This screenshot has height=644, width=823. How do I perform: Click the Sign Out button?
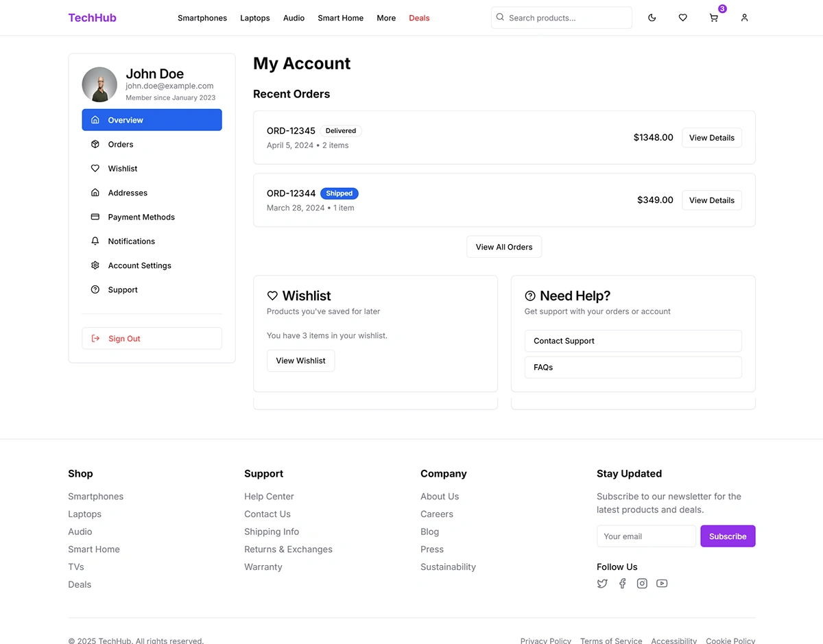pos(152,338)
